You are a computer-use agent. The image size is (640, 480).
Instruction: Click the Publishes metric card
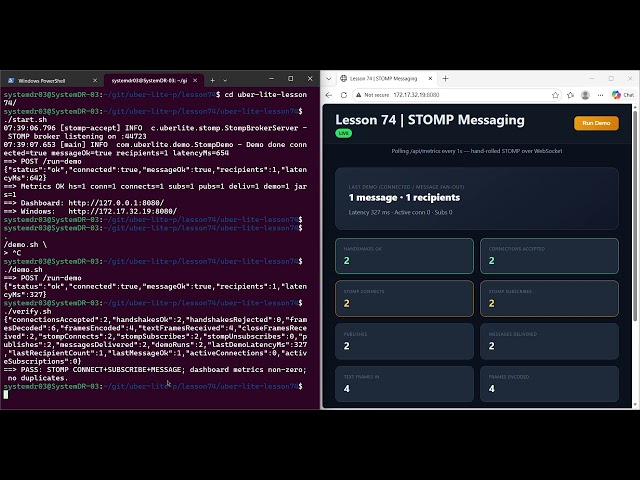(x=404, y=341)
